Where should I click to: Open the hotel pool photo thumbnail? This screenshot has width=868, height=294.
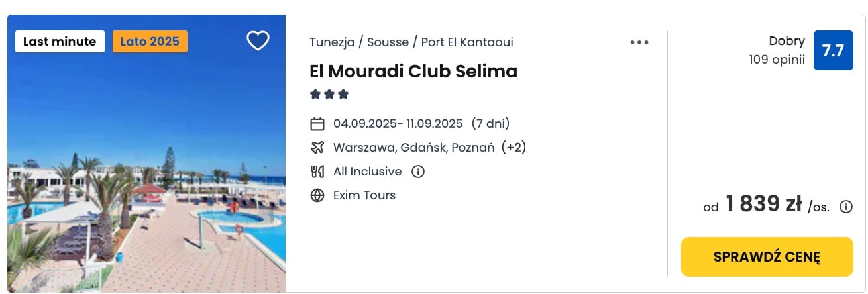click(x=146, y=154)
